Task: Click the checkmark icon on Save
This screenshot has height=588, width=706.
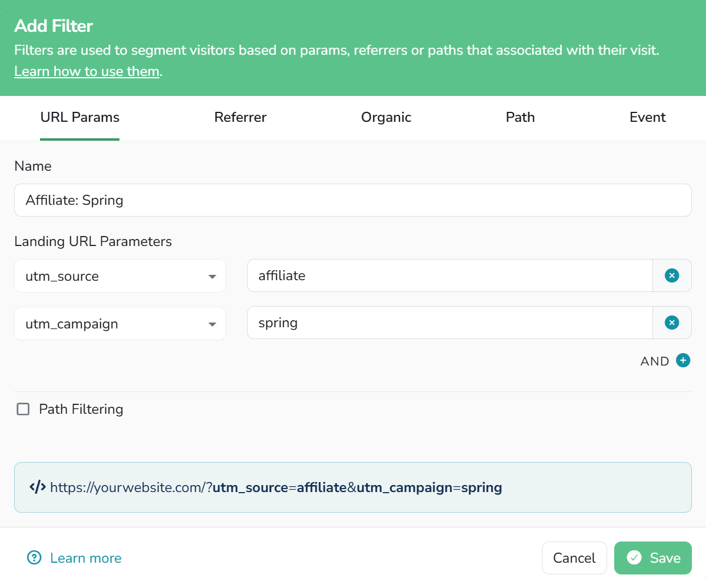Action: point(634,558)
